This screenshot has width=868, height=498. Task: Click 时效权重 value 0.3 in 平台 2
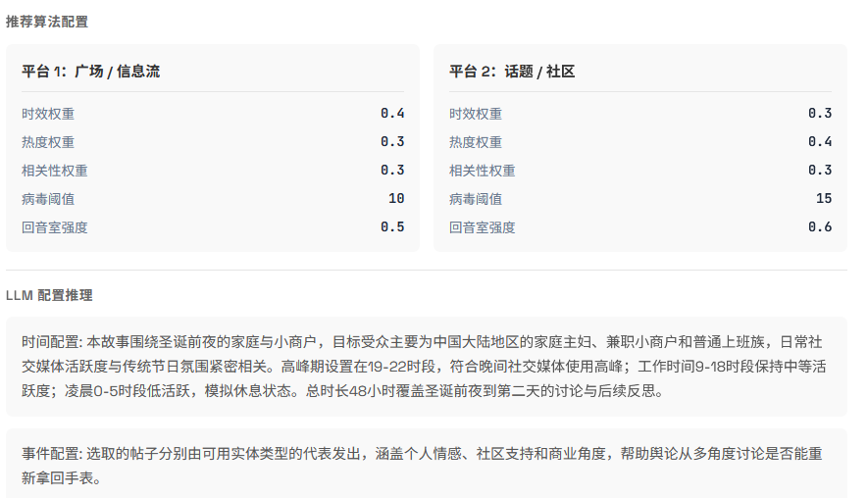(x=820, y=114)
